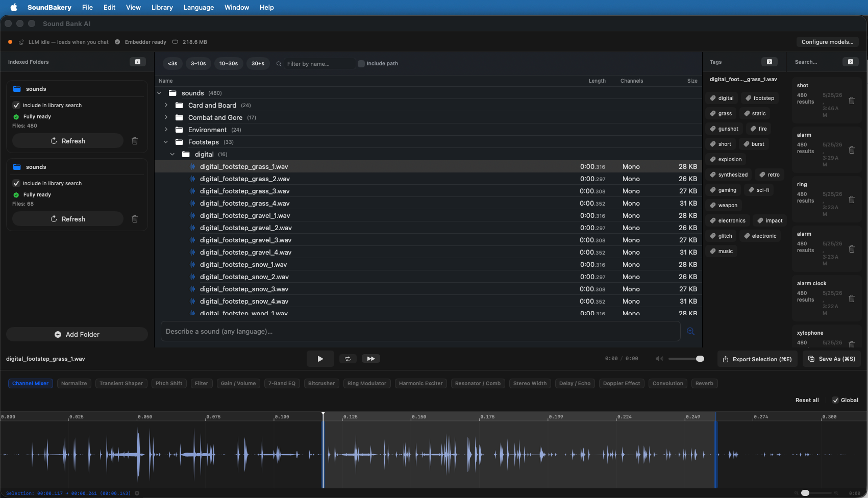Enable the Include path checkbox
868x498 pixels.
click(x=361, y=64)
